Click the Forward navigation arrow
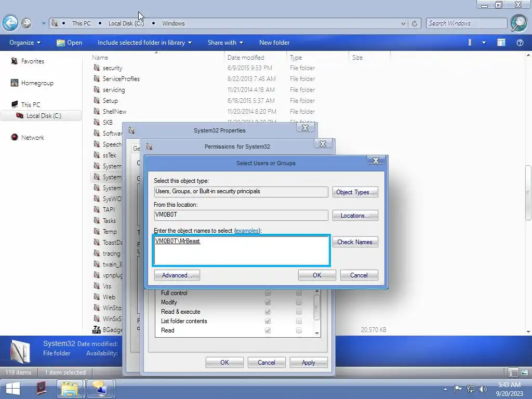Screen dimensions: 532x399 (26, 23)
